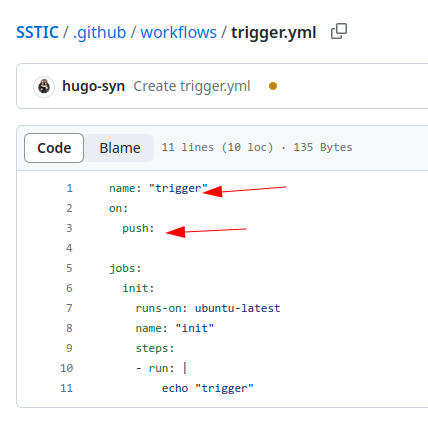This screenshot has width=428, height=421.
Task: Switch to the Blame view tab
Action: click(120, 148)
